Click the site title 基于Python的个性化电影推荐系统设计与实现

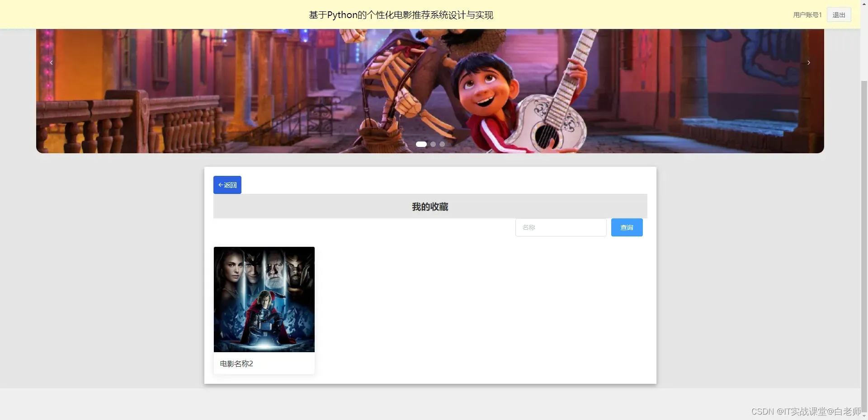[401, 15]
